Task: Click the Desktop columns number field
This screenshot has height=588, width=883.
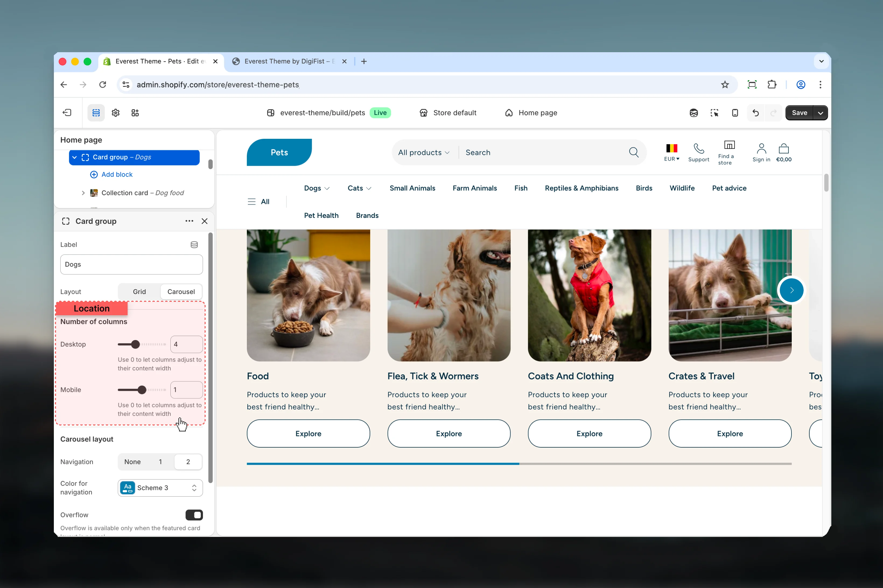Action: click(187, 344)
